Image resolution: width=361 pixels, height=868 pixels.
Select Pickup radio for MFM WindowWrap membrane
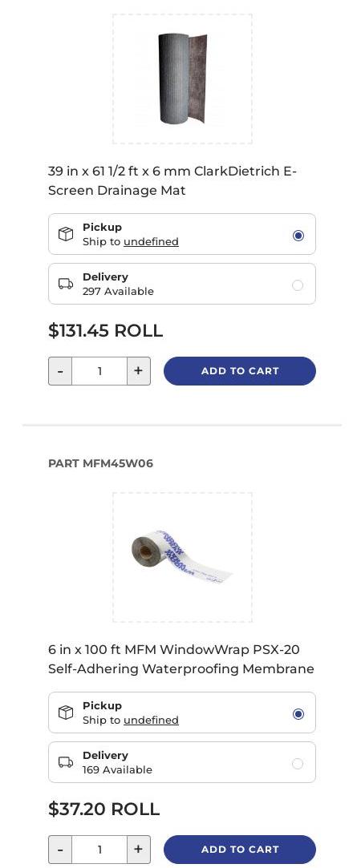[x=298, y=714]
